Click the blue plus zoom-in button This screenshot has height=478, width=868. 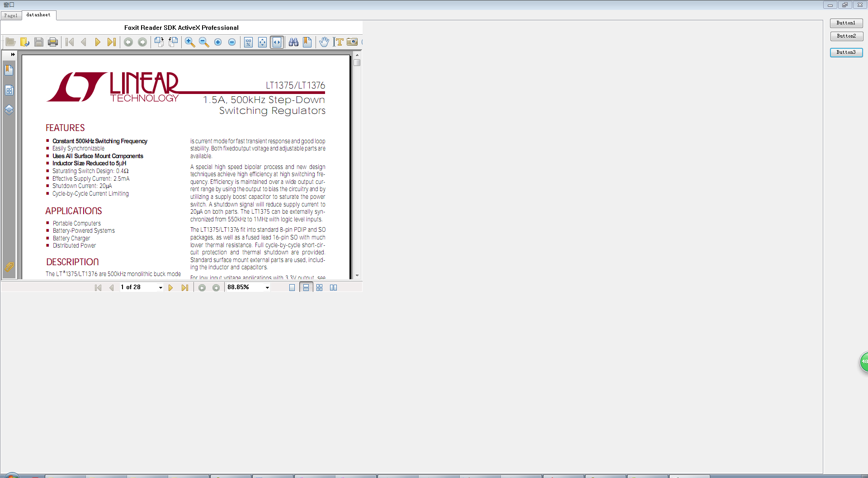coord(218,42)
